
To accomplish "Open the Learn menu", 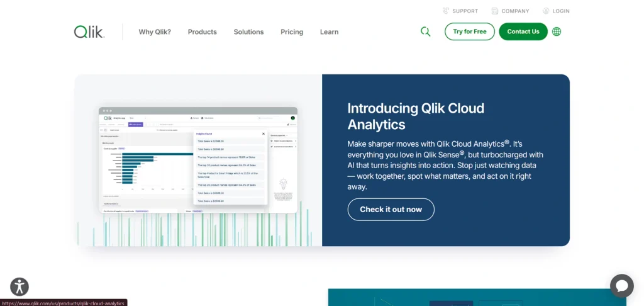I will click(330, 31).
